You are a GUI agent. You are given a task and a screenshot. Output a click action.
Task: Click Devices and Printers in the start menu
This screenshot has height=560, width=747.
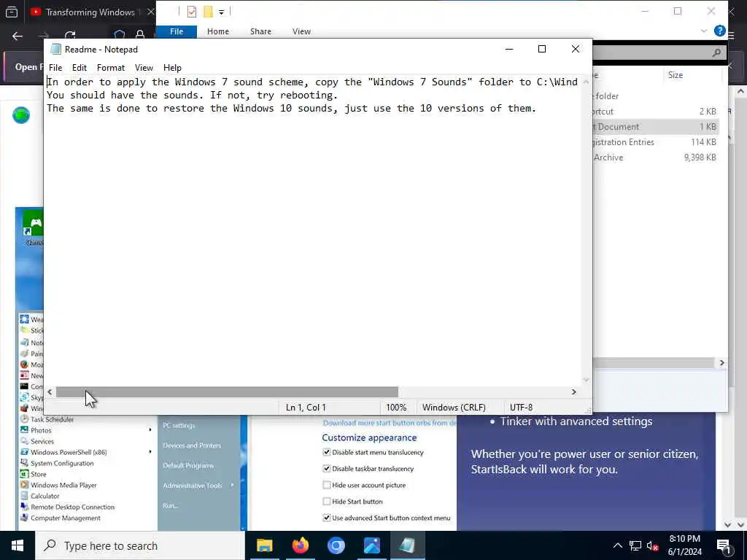[x=192, y=446]
